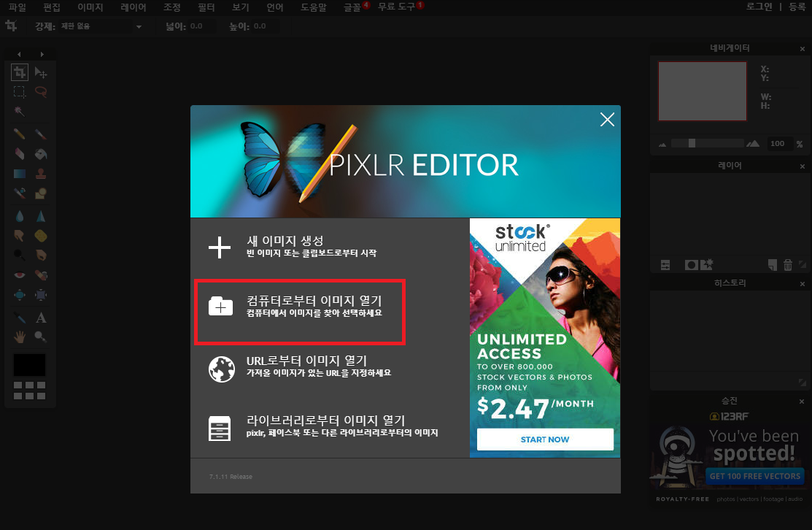Choose the Drawing shape tool

pyautogui.click(x=40, y=193)
